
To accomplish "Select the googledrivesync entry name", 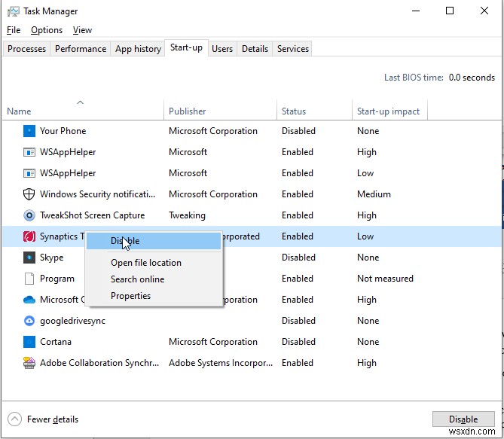I will click(x=72, y=321).
